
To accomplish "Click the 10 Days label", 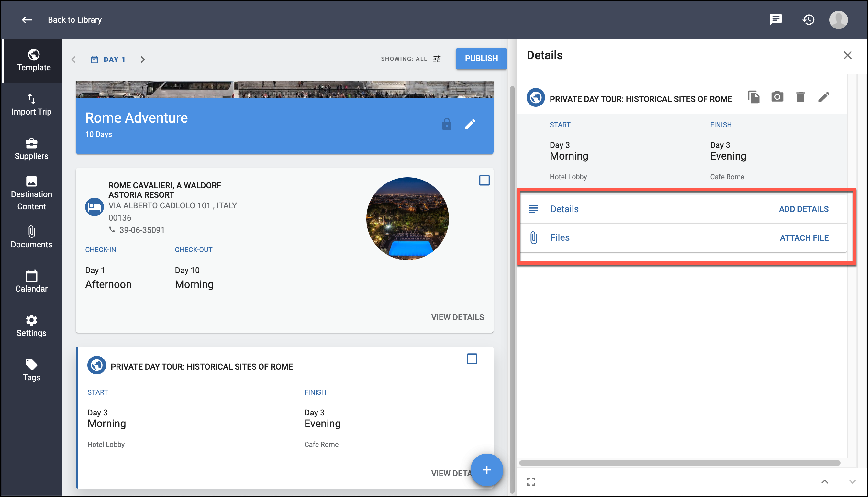I will 98,134.
